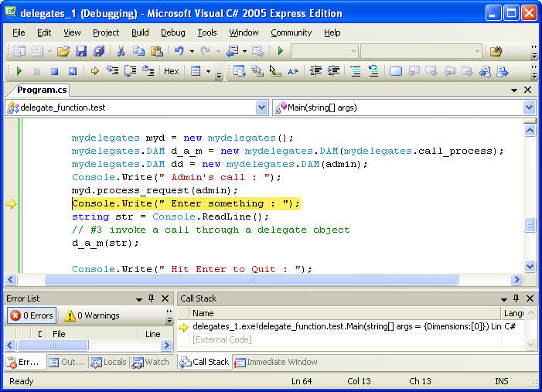Select the Main call stack frame row

[x=340, y=327]
